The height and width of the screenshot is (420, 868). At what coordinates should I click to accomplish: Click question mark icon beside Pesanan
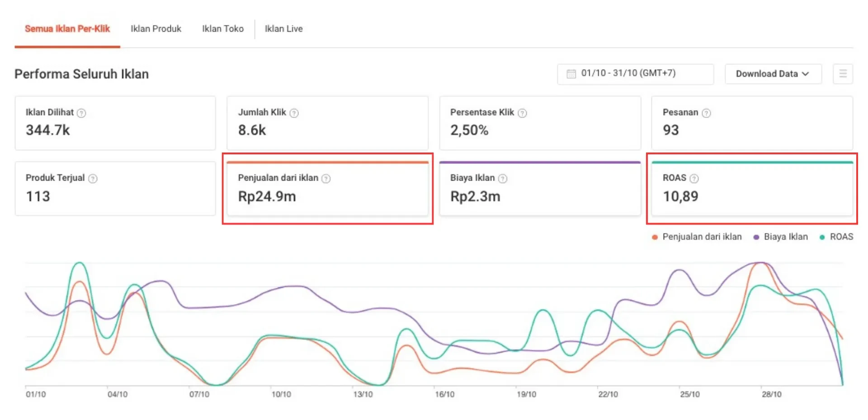point(706,113)
